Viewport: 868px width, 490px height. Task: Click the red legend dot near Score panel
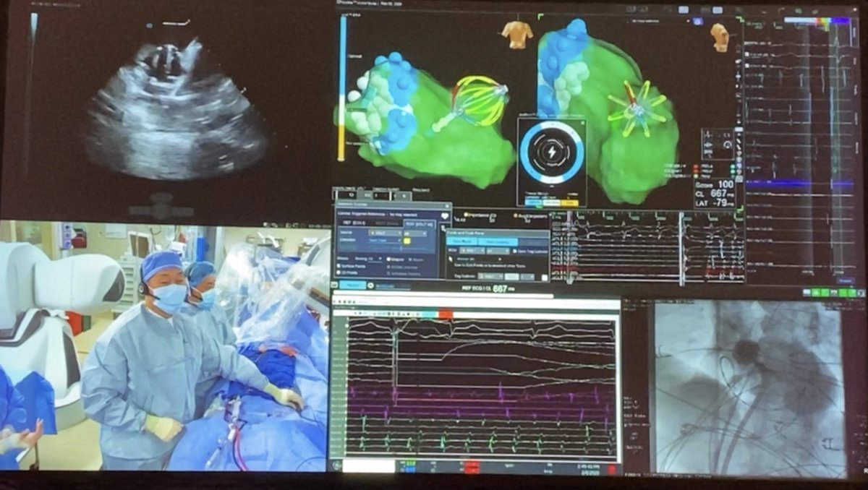tap(695, 166)
